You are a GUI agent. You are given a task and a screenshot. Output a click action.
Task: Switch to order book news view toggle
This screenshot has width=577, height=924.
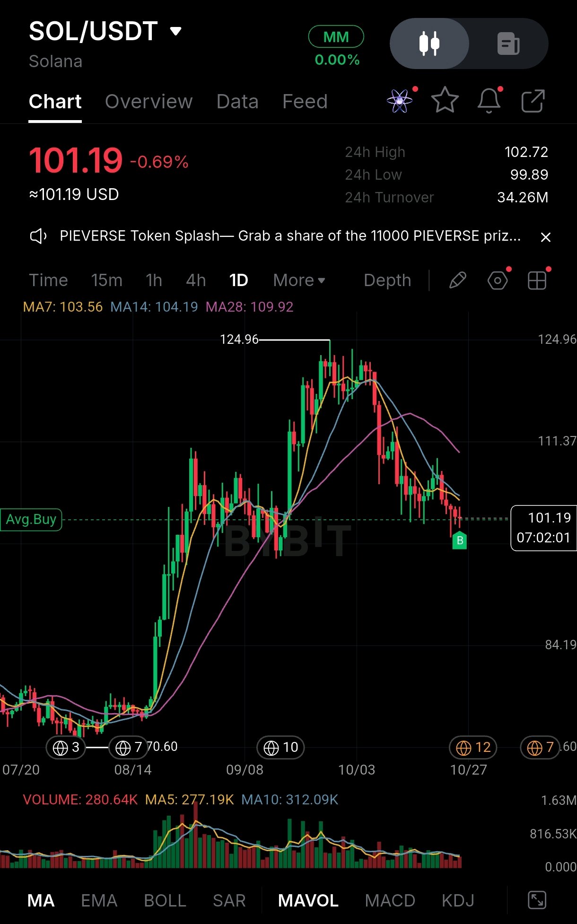pyautogui.click(x=508, y=44)
